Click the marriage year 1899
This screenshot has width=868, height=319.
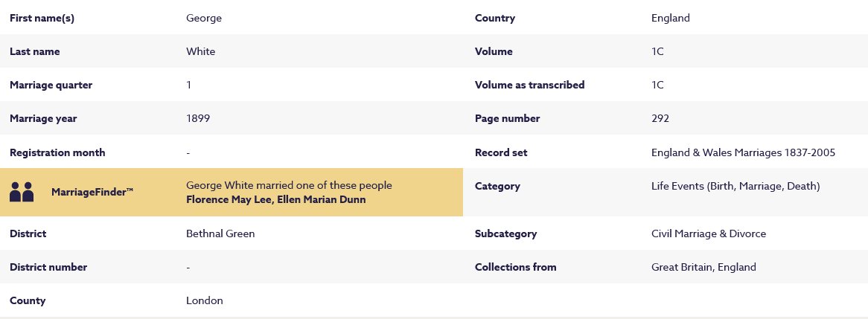click(198, 118)
